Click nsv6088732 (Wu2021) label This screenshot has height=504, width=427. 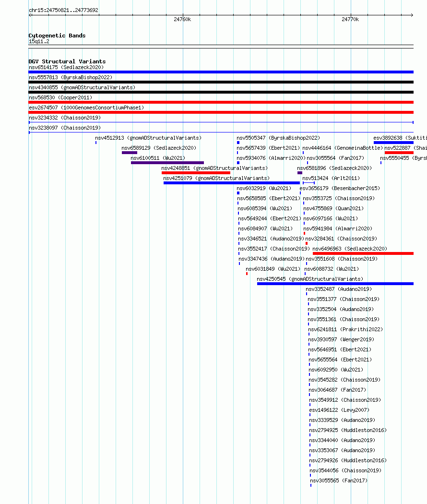(x=332, y=269)
